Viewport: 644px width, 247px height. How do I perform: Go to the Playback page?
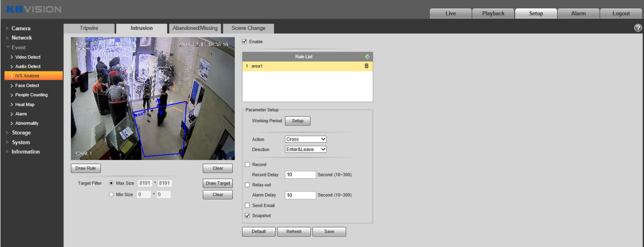coord(493,14)
